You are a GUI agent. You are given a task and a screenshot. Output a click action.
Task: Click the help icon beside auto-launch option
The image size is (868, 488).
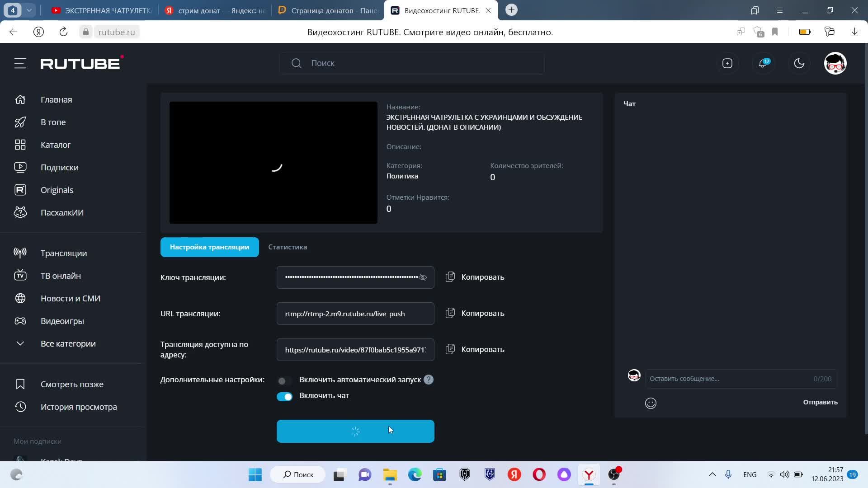pyautogui.click(x=429, y=380)
